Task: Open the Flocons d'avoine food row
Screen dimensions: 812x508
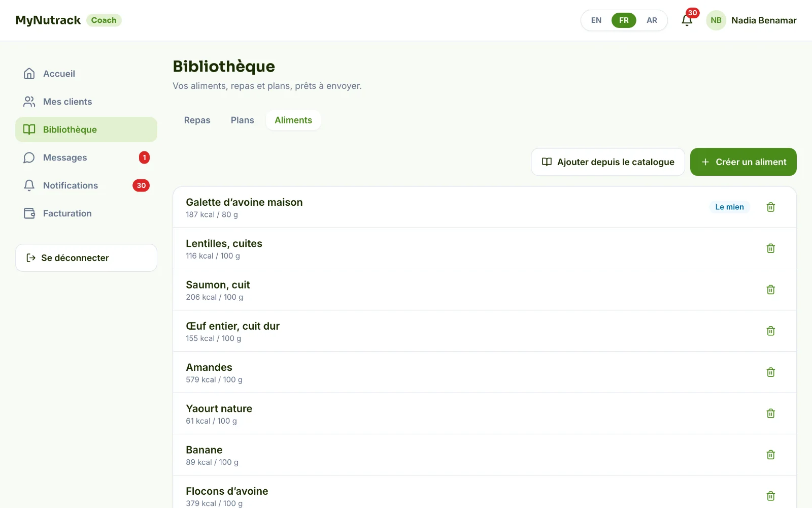Action: pos(485,496)
